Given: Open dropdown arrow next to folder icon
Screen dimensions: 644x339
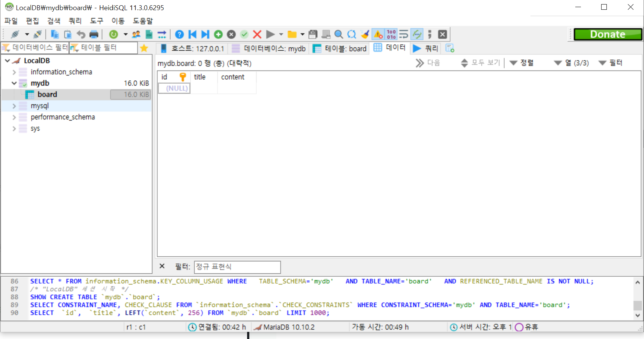Looking at the screenshot, I should point(302,35).
